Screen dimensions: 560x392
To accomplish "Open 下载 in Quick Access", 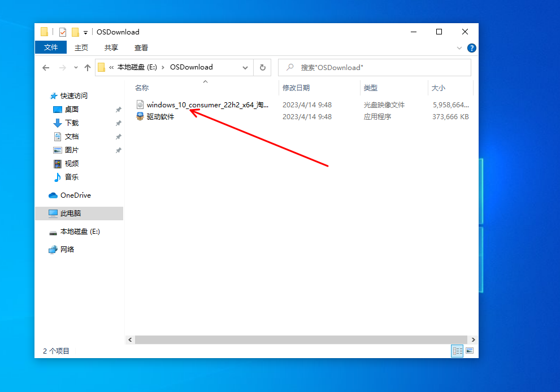I will (x=71, y=123).
